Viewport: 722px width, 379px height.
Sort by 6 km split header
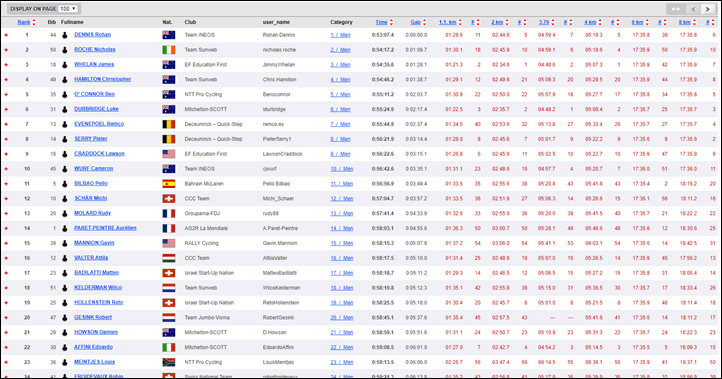point(637,22)
